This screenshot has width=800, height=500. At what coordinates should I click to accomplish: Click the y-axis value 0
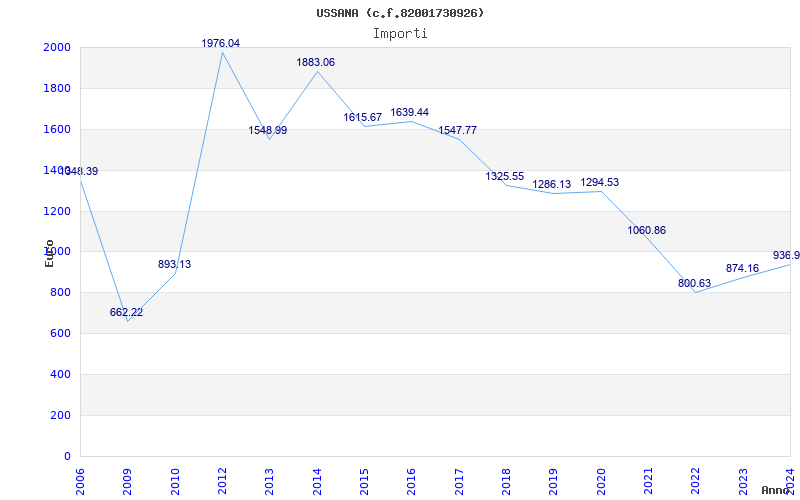click(x=67, y=456)
